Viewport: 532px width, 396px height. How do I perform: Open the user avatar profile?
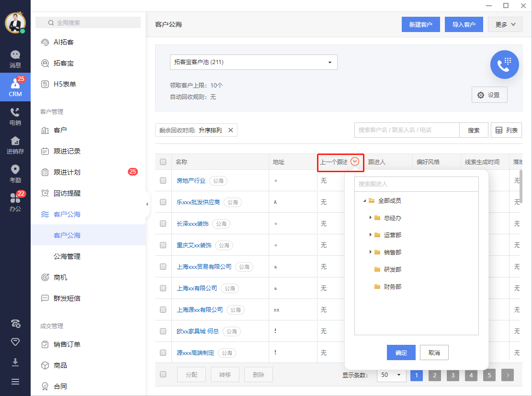tap(15, 23)
